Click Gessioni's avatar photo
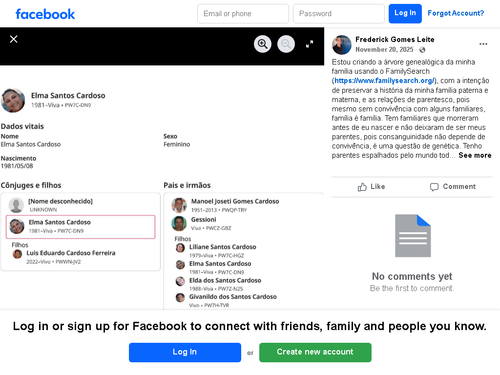The width and height of the screenshot is (500, 375). [179, 223]
